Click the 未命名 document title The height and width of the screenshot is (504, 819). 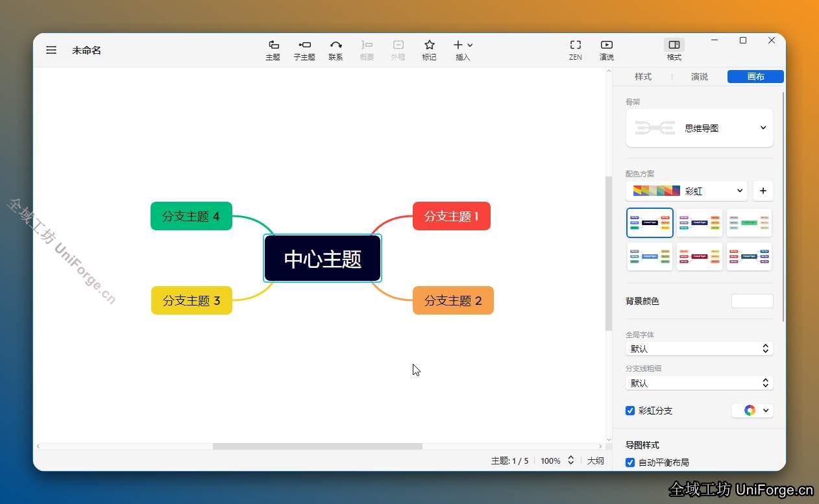pos(86,50)
